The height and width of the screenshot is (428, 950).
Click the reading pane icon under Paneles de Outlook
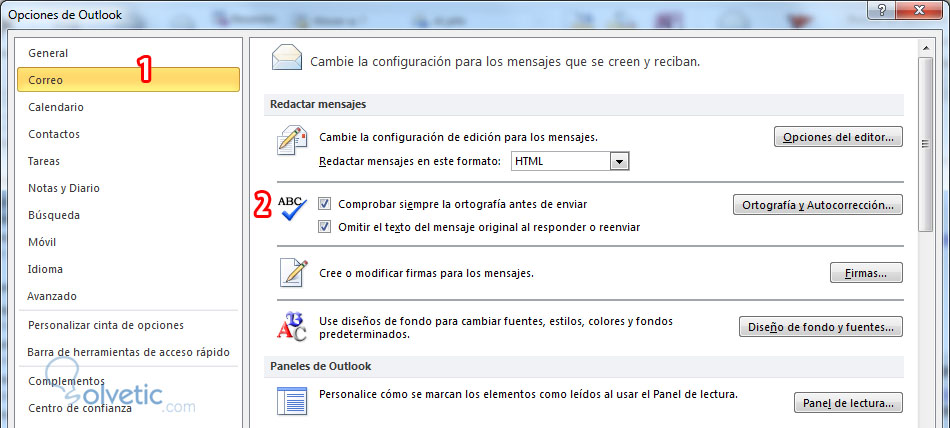click(292, 401)
